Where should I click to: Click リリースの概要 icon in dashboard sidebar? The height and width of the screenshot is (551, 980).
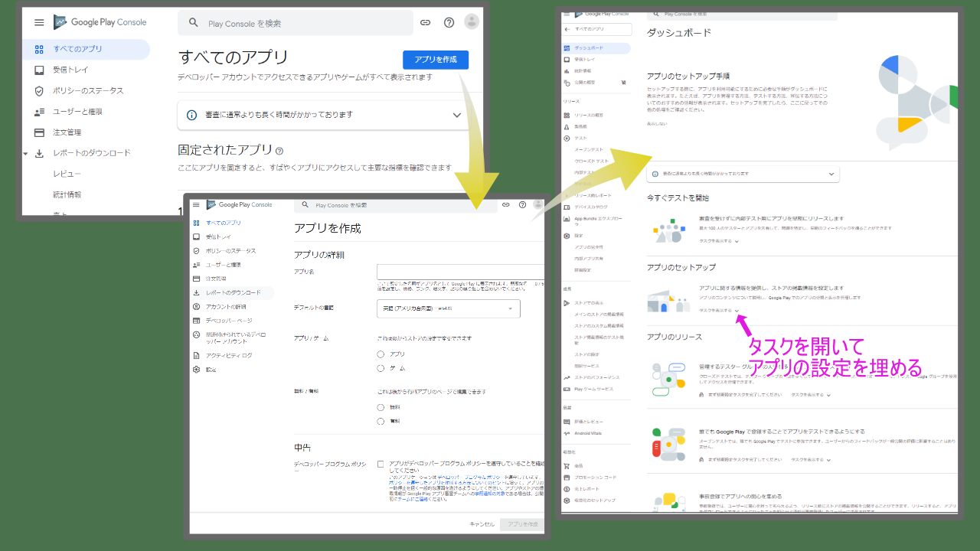(x=567, y=115)
